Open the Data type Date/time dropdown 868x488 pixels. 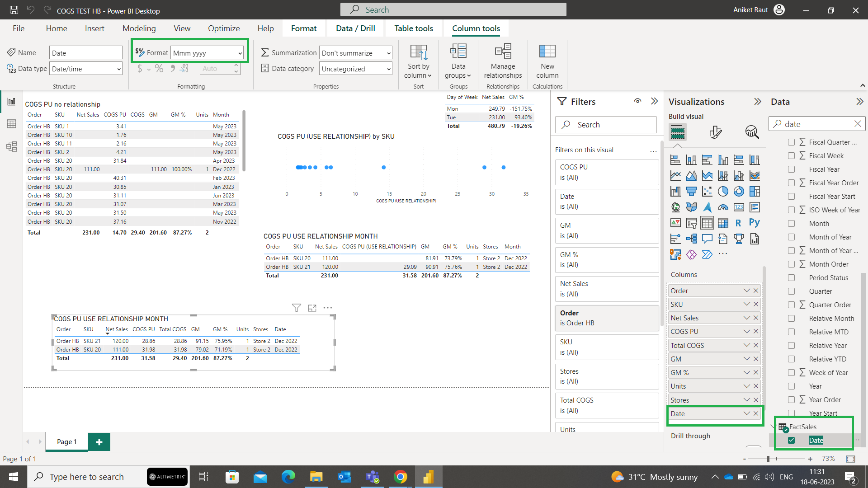[x=86, y=69]
